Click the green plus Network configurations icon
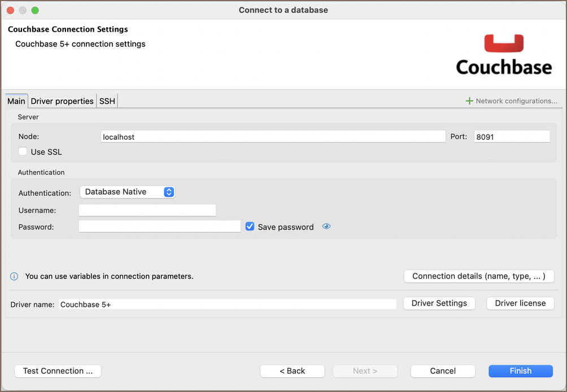The height and width of the screenshot is (392, 567). (x=469, y=101)
